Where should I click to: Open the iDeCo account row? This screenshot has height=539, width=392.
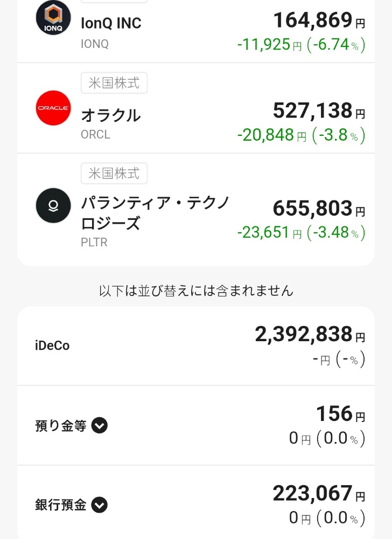point(196,346)
